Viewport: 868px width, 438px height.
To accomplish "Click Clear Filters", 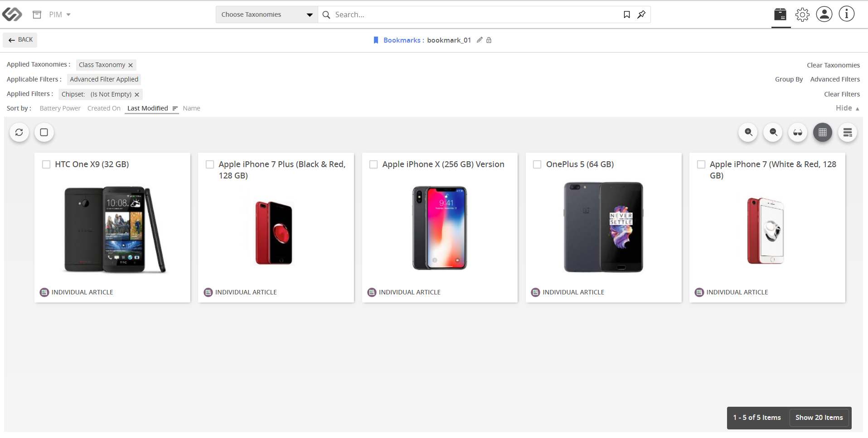I will (842, 94).
